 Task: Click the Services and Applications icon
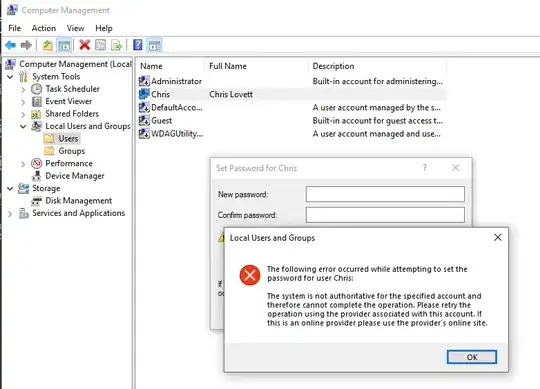[24, 213]
